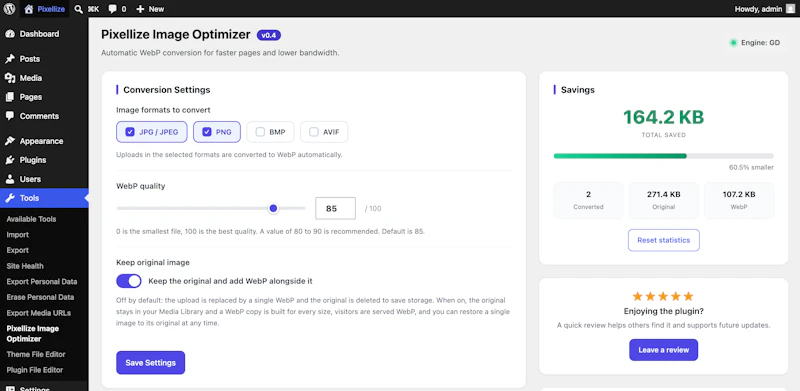Open Available Tools submenu item

[x=31, y=219]
